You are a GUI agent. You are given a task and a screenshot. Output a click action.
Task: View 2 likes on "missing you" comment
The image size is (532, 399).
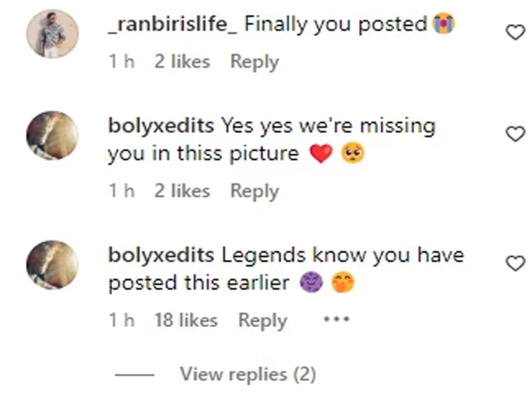[x=182, y=191]
